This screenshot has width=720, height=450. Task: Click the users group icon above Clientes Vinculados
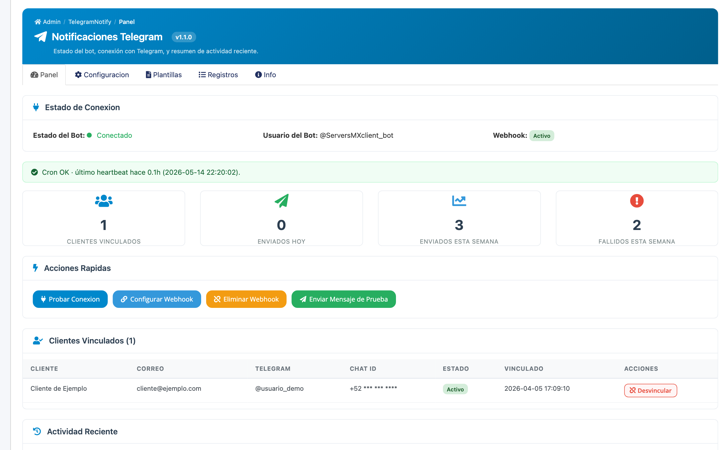(104, 201)
